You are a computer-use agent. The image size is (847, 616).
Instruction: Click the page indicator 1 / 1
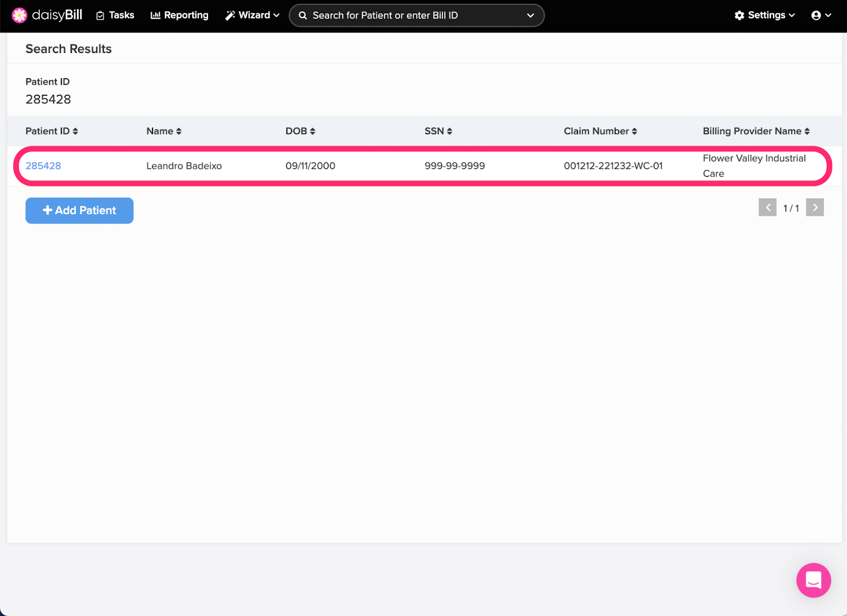click(x=791, y=208)
